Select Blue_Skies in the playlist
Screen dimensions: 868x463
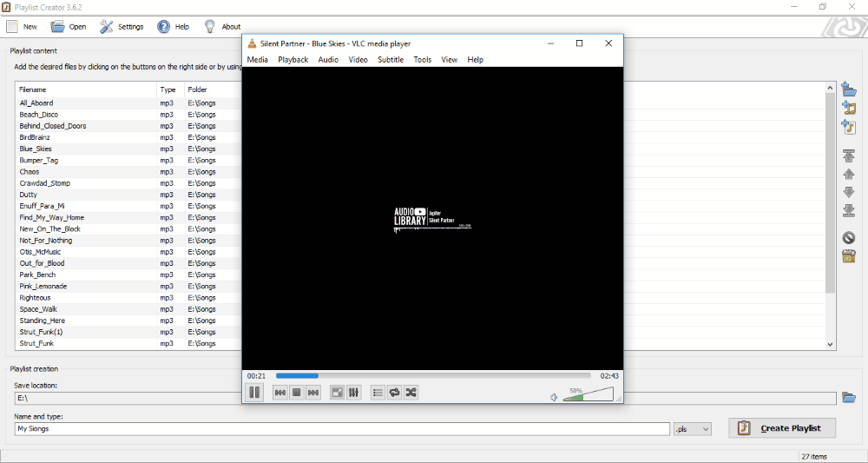pyautogui.click(x=36, y=149)
